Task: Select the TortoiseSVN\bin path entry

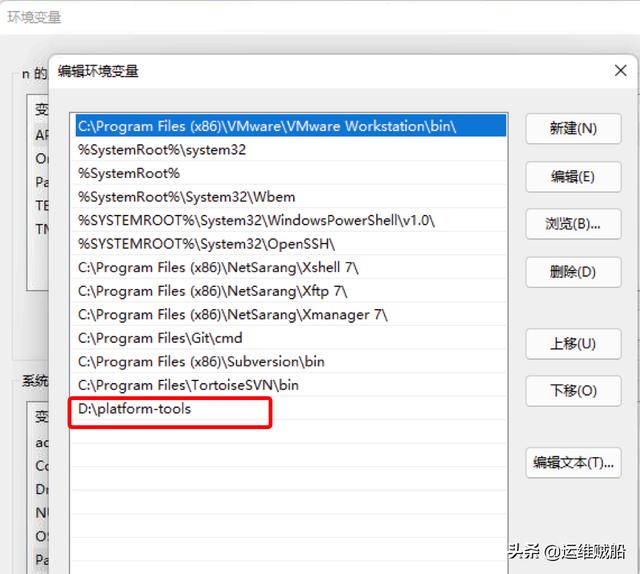Action: point(289,385)
